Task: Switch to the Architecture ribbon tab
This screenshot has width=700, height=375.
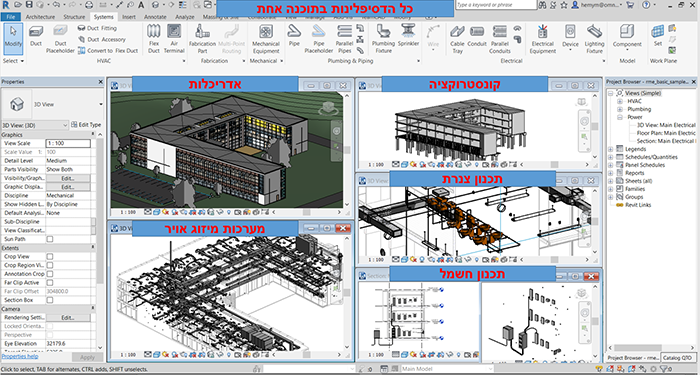Action: [40, 17]
